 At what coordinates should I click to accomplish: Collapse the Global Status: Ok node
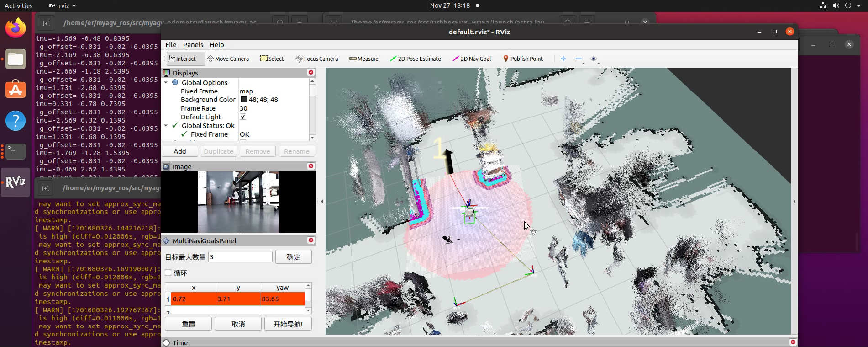coord(166,125)
